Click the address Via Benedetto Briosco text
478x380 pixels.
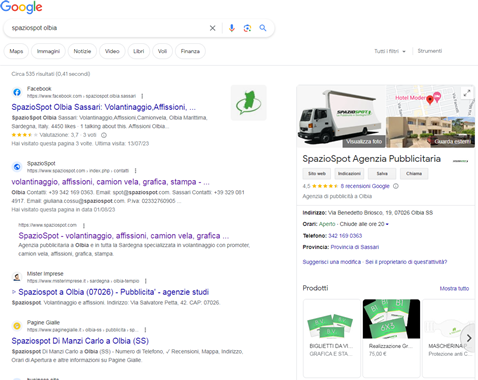click(x=380, y=213)
